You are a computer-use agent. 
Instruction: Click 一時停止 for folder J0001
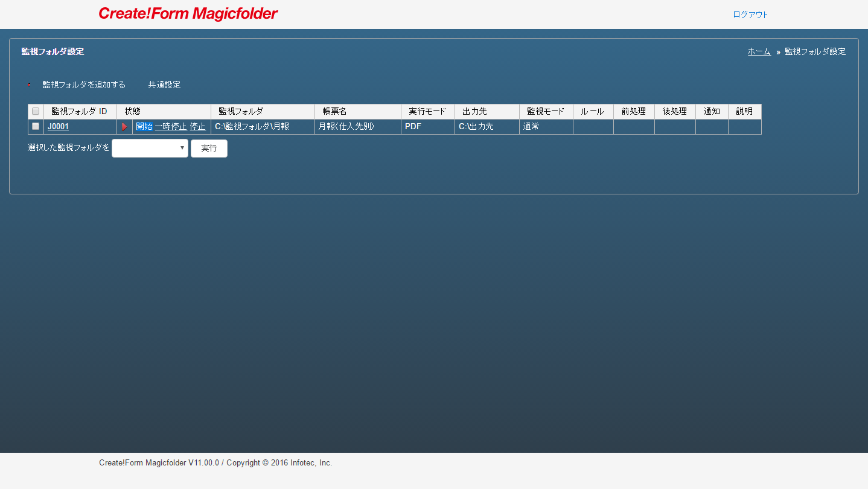[171, 126]
